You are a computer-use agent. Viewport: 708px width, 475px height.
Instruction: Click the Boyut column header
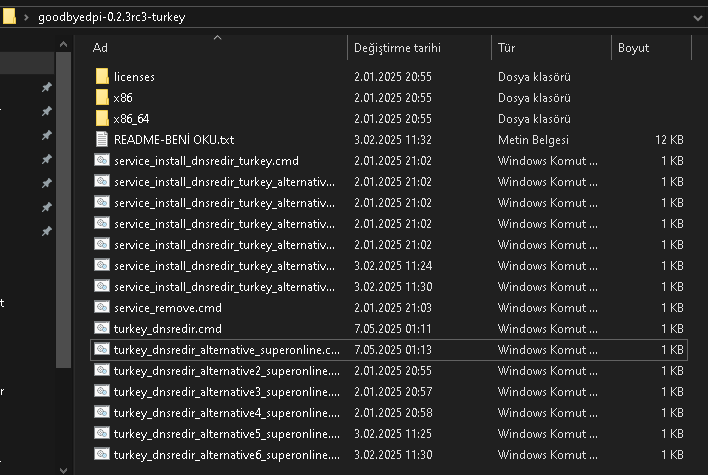click(x=634, y=48)
